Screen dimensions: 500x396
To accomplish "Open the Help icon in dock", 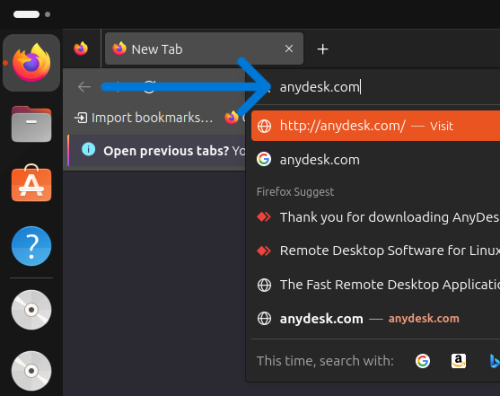I will (x=31, y=246).
